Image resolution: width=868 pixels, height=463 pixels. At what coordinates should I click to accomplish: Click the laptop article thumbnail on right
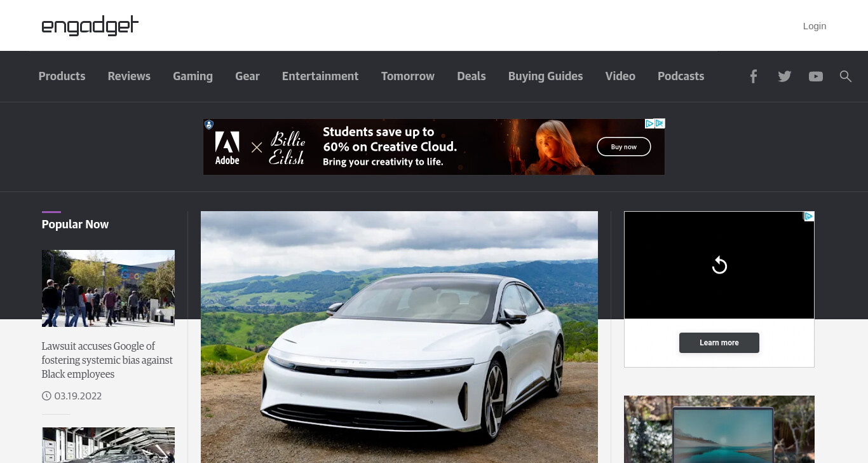[x=719, y=429]
